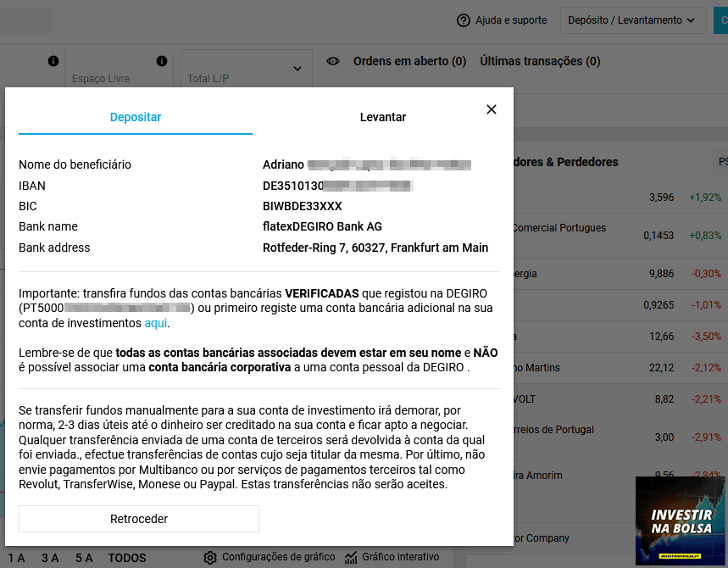
Task: Click the beneficiary name Adriano
Action: coord(283,164)
